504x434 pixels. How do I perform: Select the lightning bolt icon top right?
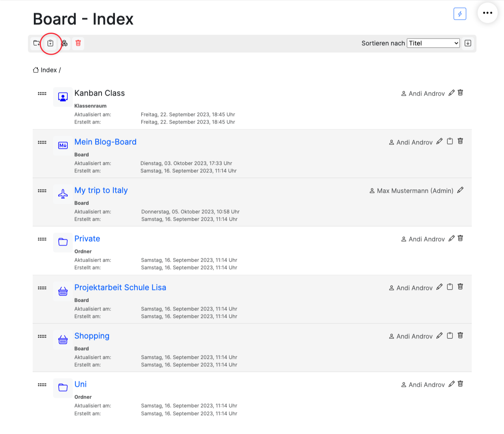(460, 13)
